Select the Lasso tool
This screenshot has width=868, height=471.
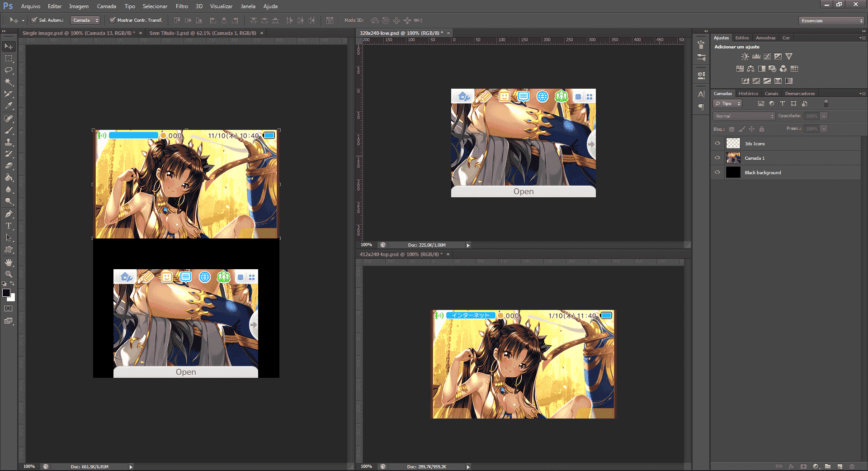click(x=9, y=70)
